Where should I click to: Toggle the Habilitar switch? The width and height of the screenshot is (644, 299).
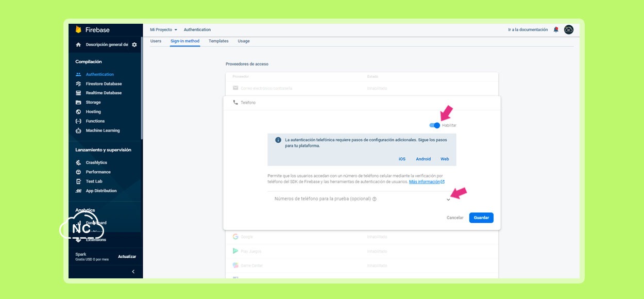tap(435, 125)
